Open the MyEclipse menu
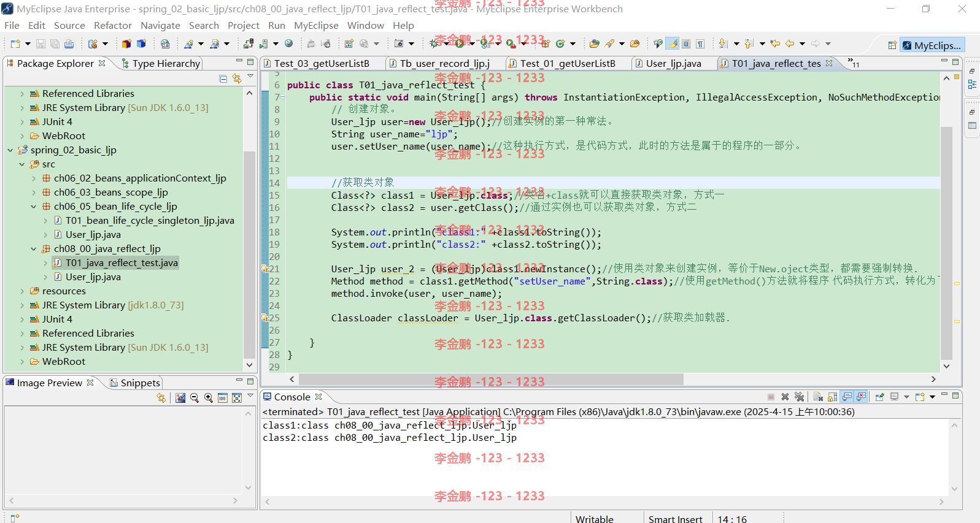 pyautogui.click(x=316, y=25)
